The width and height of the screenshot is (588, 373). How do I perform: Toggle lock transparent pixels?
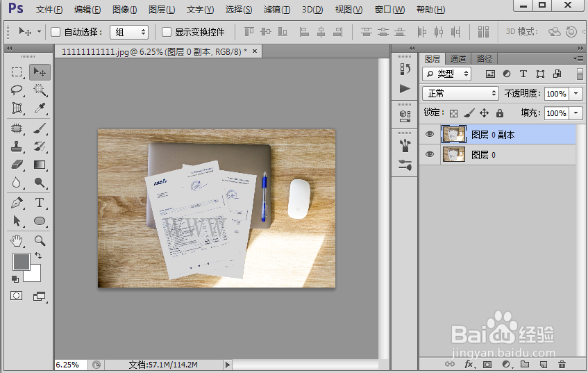(454, 113)
